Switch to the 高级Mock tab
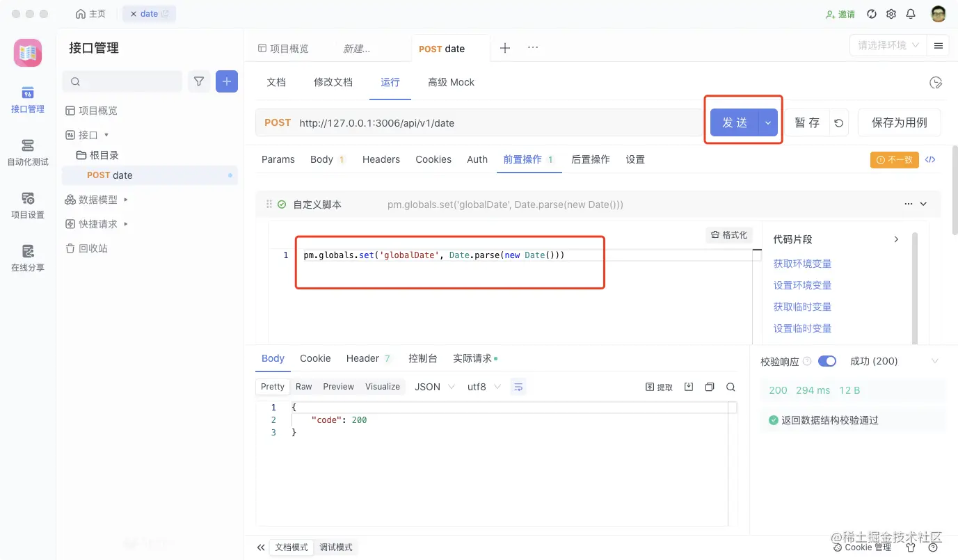 point(451,81)
